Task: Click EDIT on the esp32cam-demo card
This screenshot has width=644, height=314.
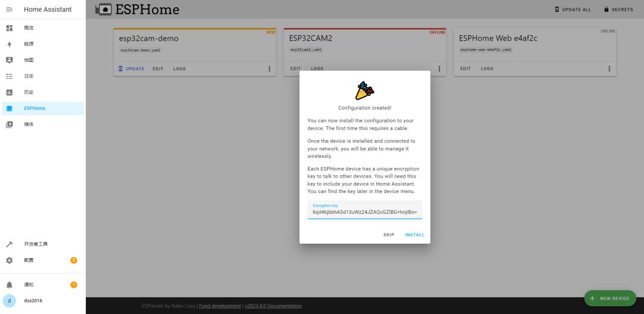Action: coord(158,69)
